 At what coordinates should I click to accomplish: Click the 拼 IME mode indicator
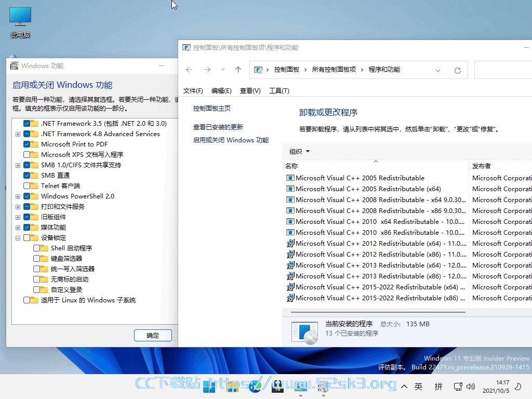coord(438,387)
